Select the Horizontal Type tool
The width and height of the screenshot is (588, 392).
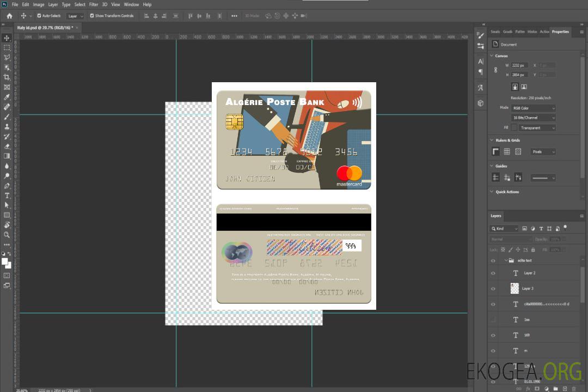point(7,195)
